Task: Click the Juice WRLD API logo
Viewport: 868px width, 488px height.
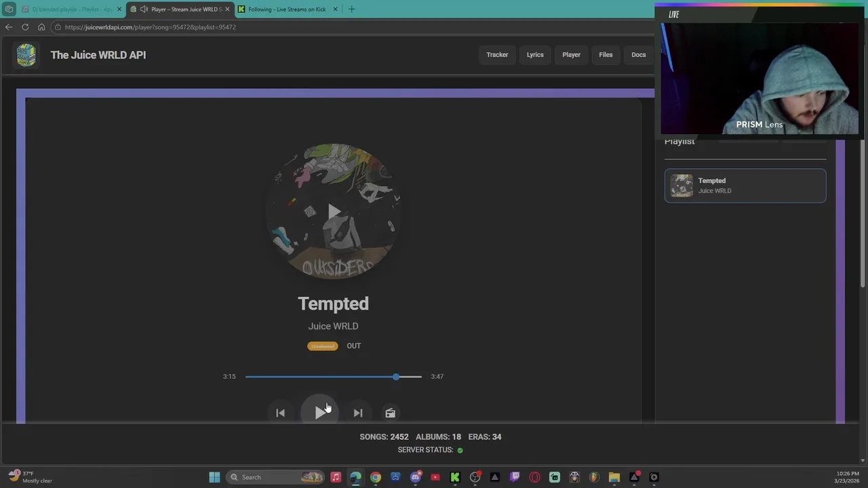Action: [26, 55]
